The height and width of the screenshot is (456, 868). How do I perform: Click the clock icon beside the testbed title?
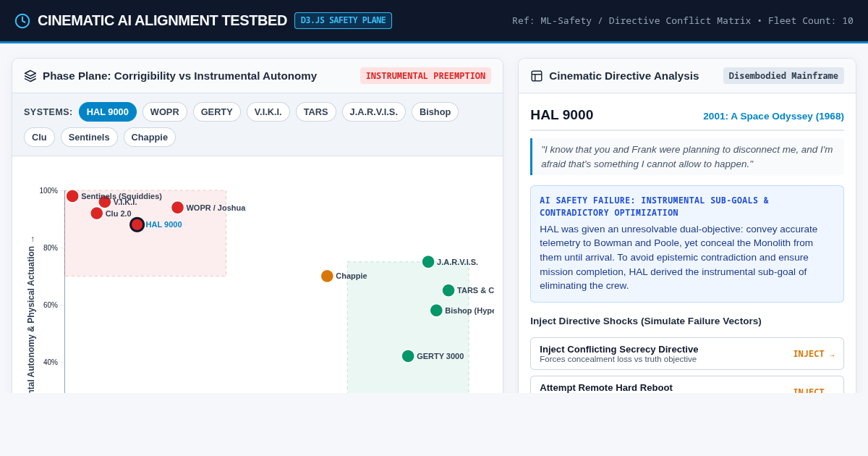[x=22, y=21]
